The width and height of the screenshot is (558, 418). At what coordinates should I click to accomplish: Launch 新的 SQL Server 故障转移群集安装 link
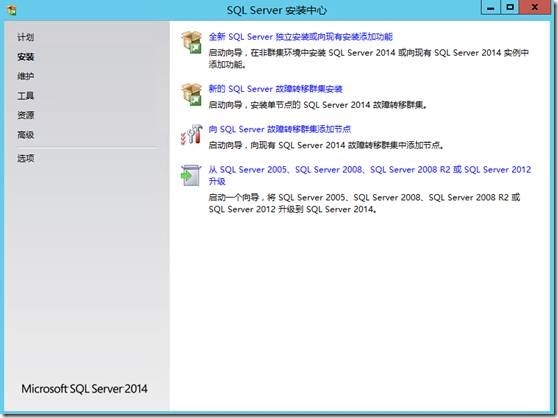click(275, 89)
